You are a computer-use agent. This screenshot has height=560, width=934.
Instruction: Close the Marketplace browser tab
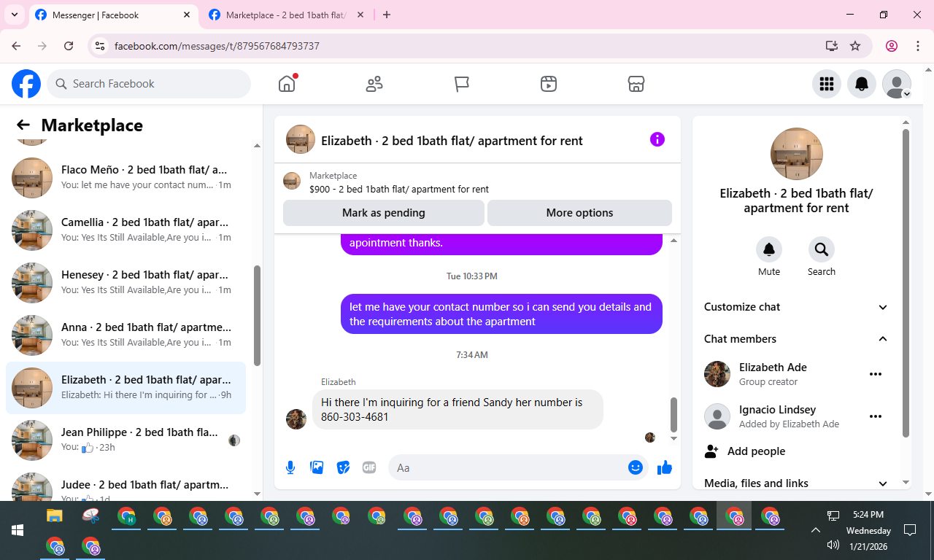tap(361, 15)
